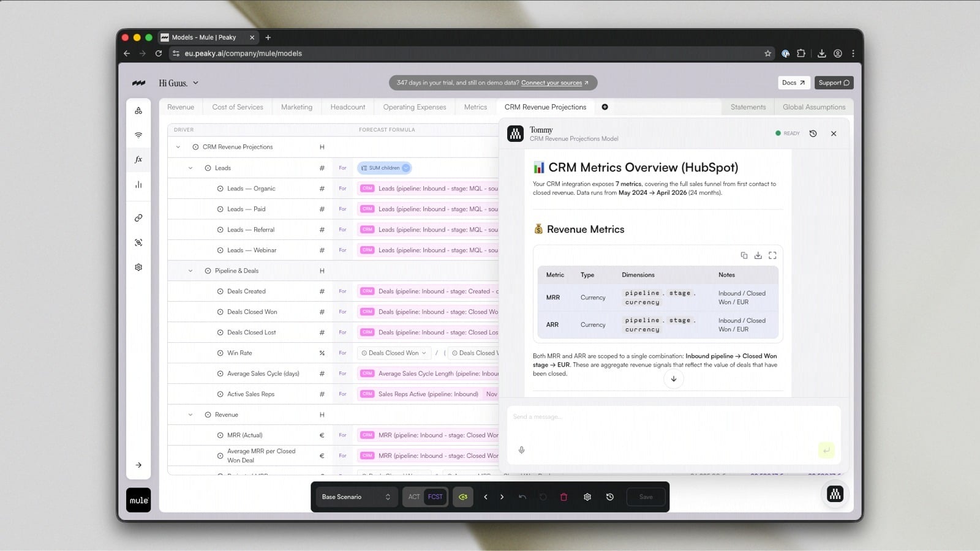
Task: Click the Send a message input field
Action: [673, 417]
